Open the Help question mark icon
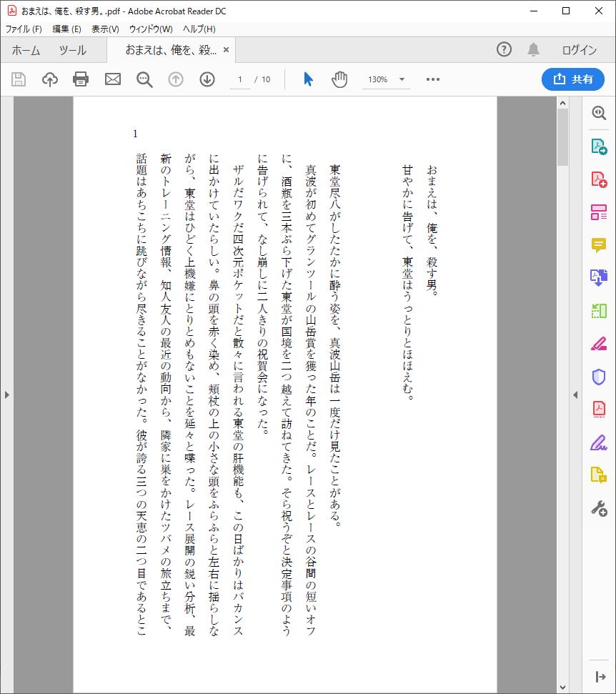 click(504, 49)
